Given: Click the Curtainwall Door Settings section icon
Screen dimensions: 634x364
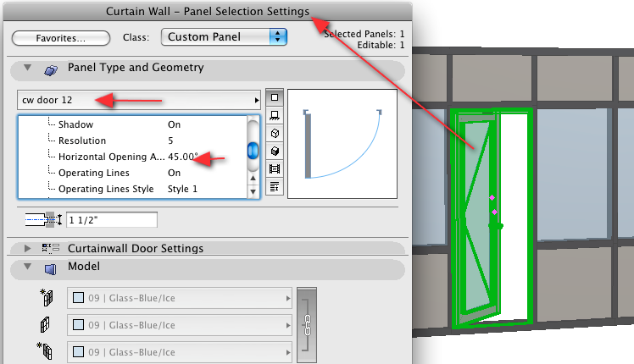Looking at the screenshot, I should 51,248.
